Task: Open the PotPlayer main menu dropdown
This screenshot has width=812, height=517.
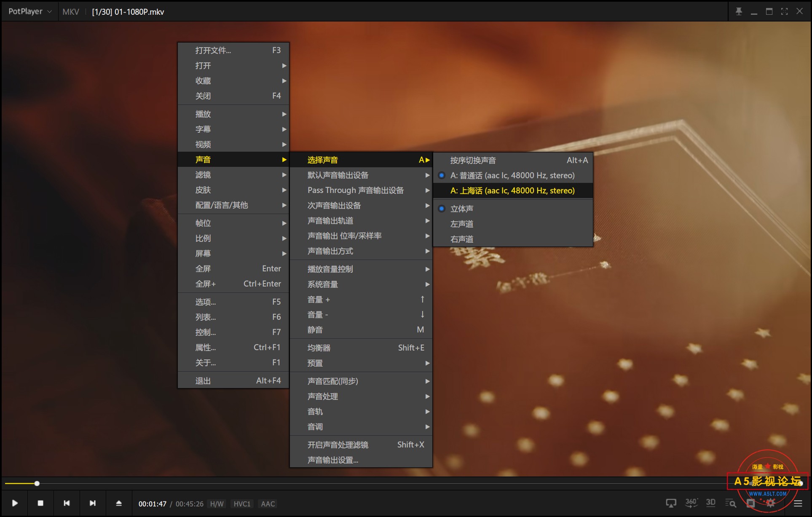Action: coord(30,11)
